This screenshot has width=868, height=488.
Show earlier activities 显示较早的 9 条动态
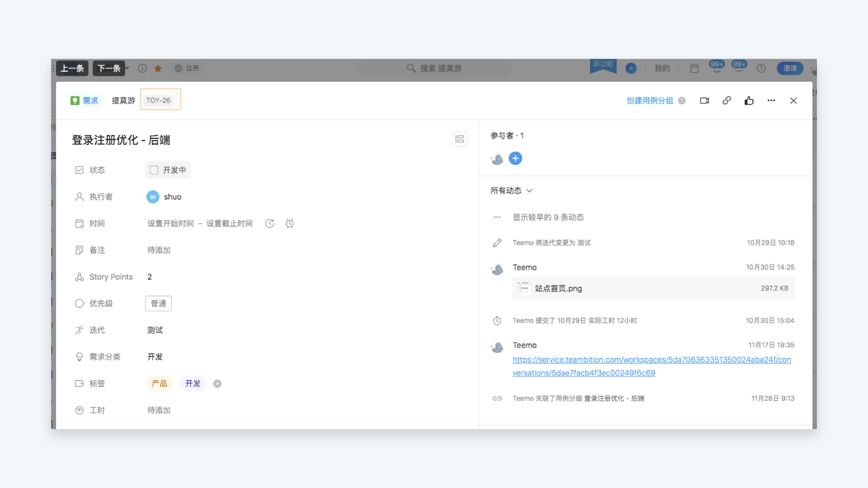[548, 217]
